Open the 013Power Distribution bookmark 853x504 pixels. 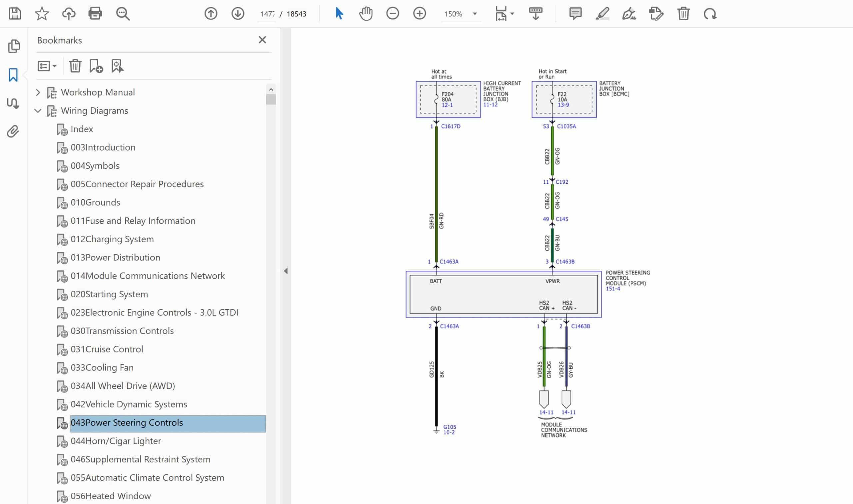(x=115, y=257)
